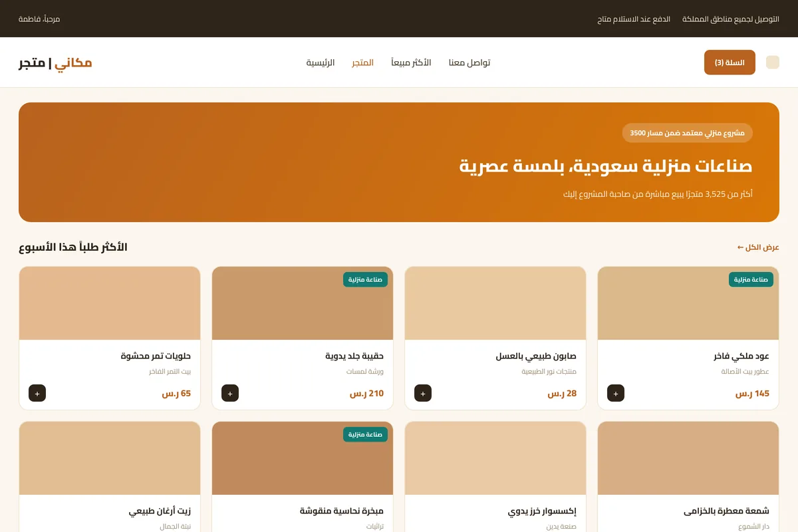Click product title إكسسوار خرز يدوي
798x532 pixels.
coord(542,511)
